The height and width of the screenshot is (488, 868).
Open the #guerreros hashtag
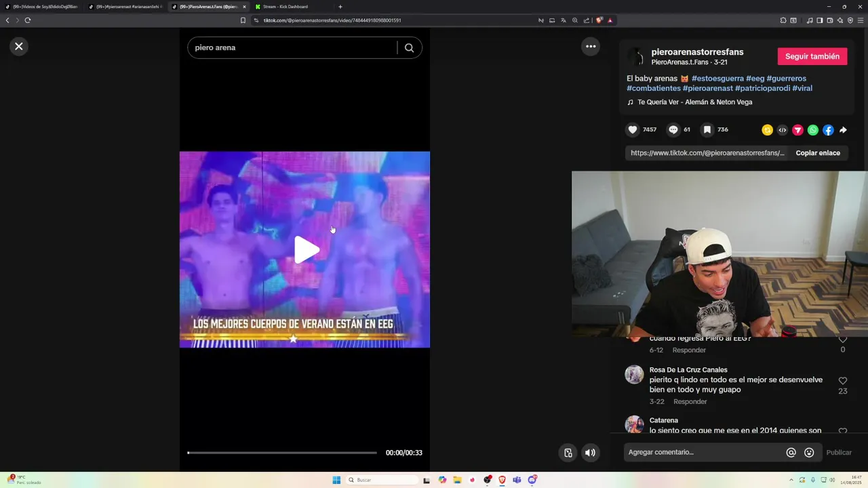[786, 79]
